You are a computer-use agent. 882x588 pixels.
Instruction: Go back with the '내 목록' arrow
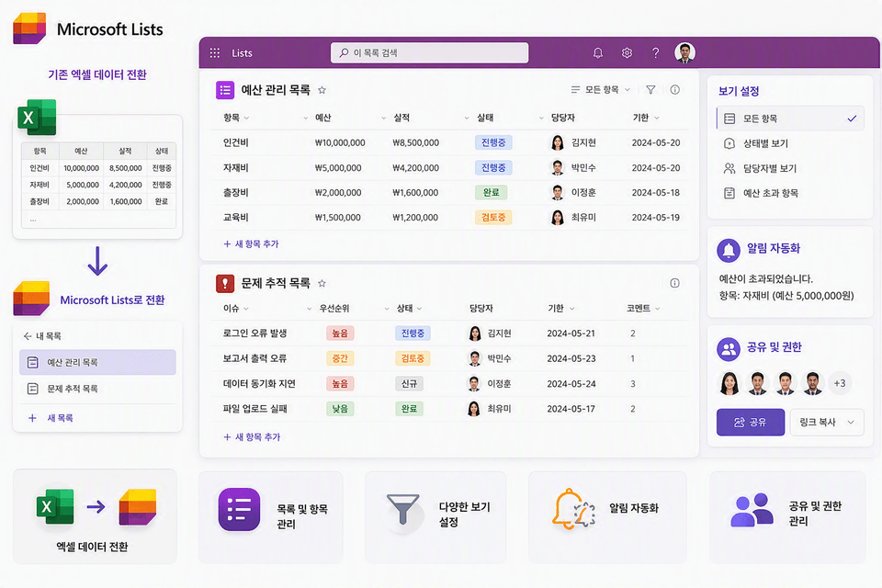27,336
